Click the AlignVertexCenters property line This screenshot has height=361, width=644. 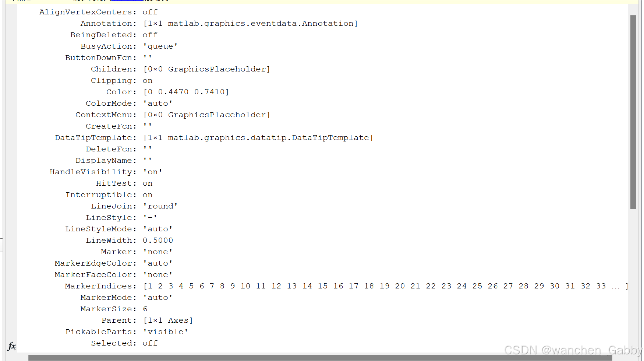point(98,12)
